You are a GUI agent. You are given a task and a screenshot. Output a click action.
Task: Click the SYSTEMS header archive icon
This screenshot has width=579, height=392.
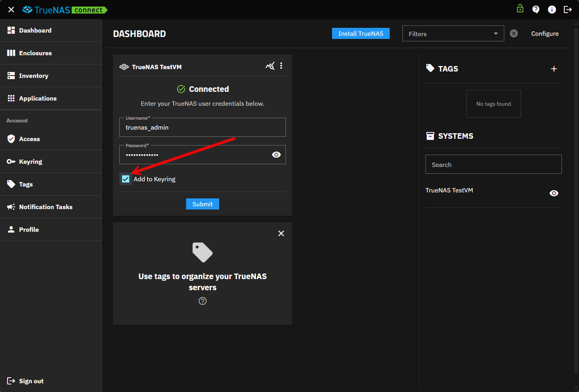tap(430, 136)
